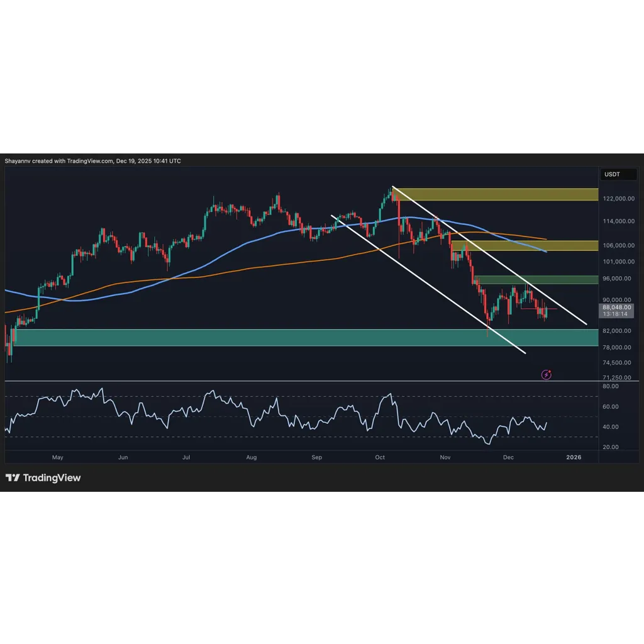Click the Nov label on time axis
The height and width of the screenshot is (644, 644).
coord(445,457)
